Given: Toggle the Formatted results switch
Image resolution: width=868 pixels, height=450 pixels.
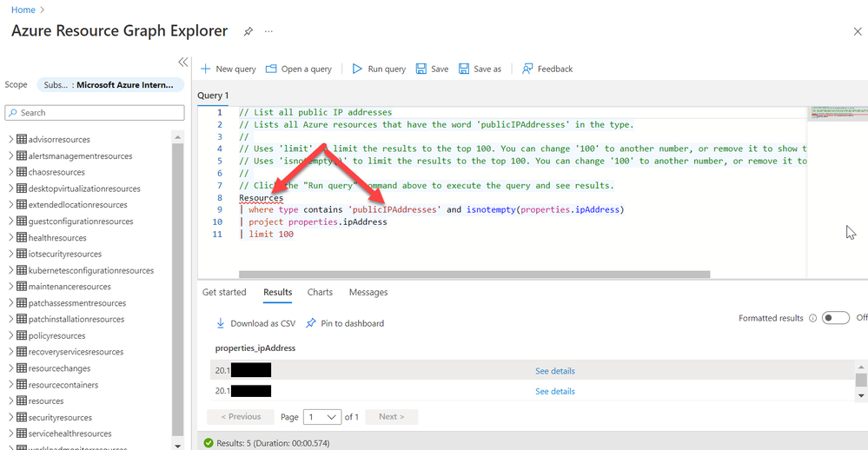Looking at the screenshot, I should pos(835,318).
